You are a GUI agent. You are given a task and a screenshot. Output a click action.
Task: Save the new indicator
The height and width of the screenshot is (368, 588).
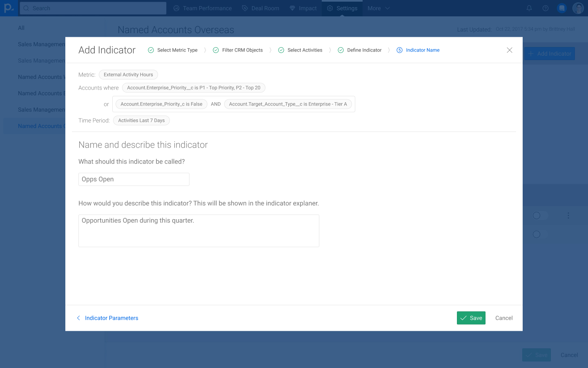coord(471,318)
